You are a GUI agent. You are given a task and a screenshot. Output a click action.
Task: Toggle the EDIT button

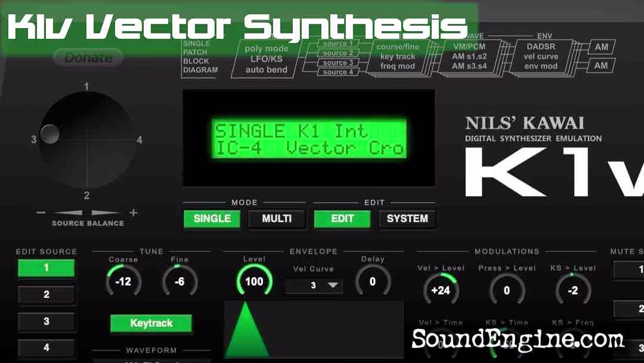pyautogui.click(x=342, y=219)
